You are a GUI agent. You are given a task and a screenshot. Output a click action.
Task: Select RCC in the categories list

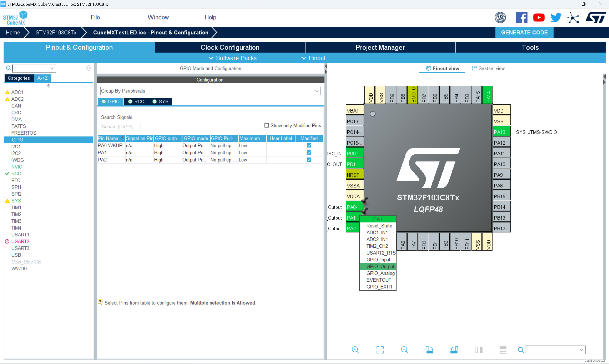[x=16, y=173]
